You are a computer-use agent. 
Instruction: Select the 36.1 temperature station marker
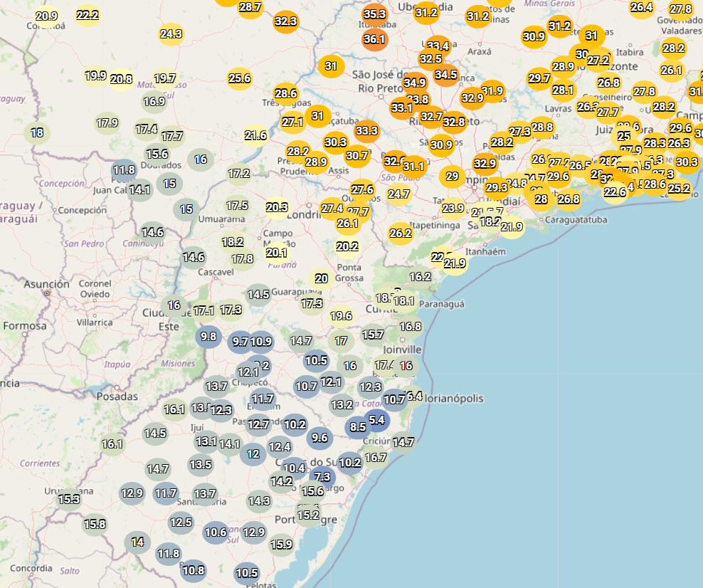375,39
